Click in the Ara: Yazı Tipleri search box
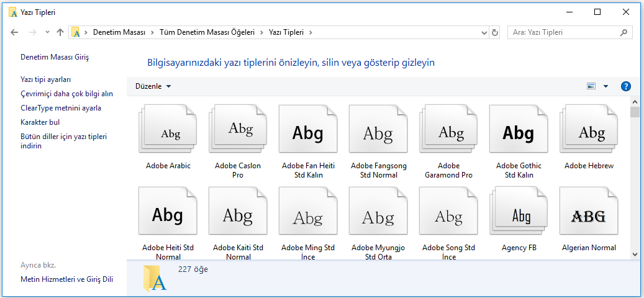 click(562, 32)
